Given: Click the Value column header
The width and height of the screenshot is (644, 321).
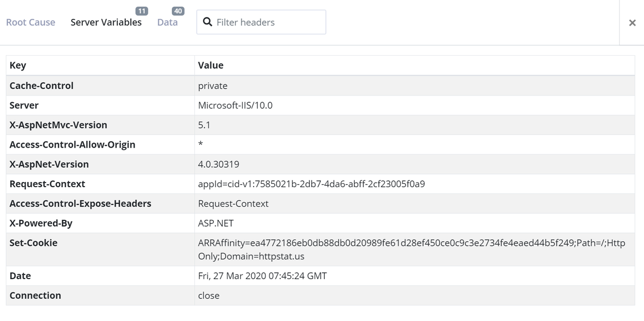Looking at the screenshot, I should click(x=415, y=65).
